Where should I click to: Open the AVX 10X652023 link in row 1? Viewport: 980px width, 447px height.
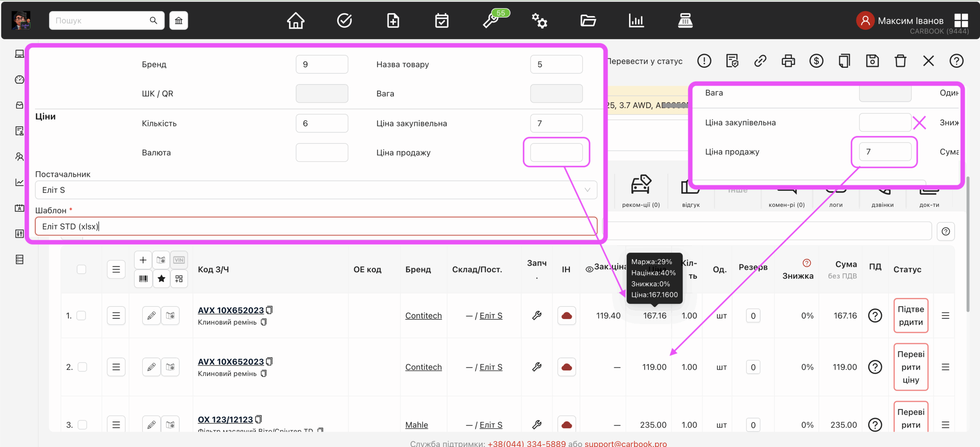click(x=230, y=310)
